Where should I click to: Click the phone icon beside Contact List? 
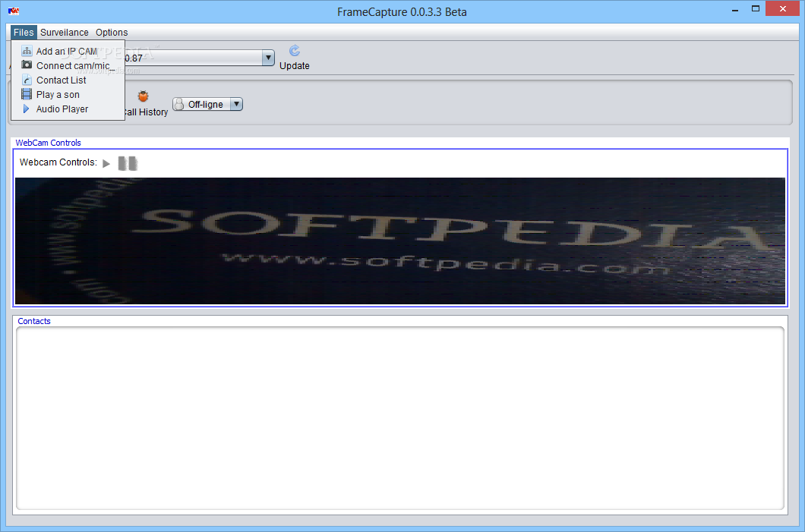click(x=27, y=80)
